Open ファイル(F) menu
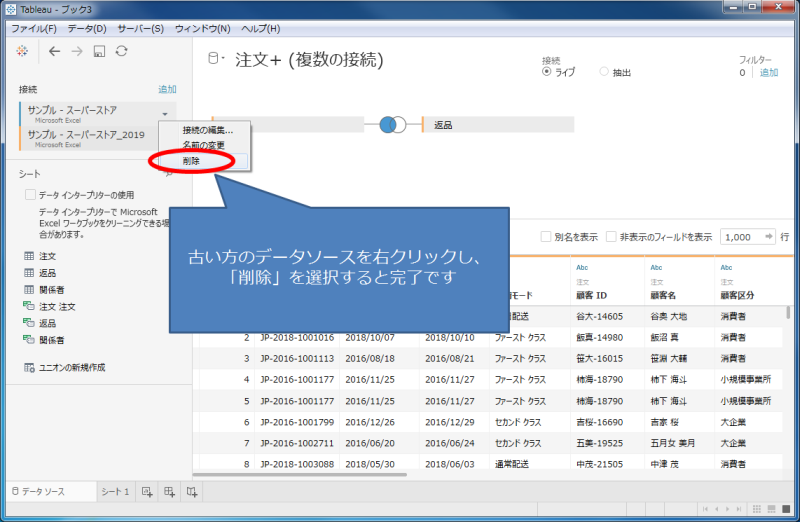Image resolution: width=800 pixels, height=522 pixels. coord(34,29)
